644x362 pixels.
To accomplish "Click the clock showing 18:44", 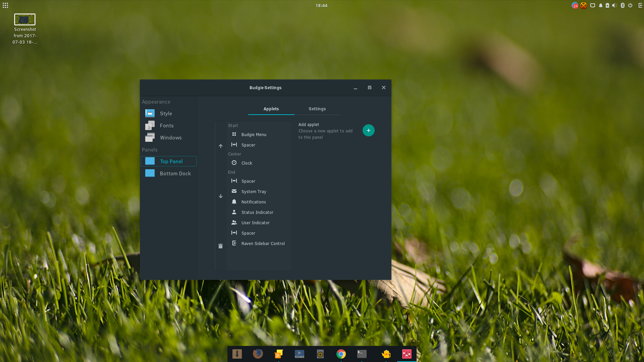I will click(x=321, y=5).
